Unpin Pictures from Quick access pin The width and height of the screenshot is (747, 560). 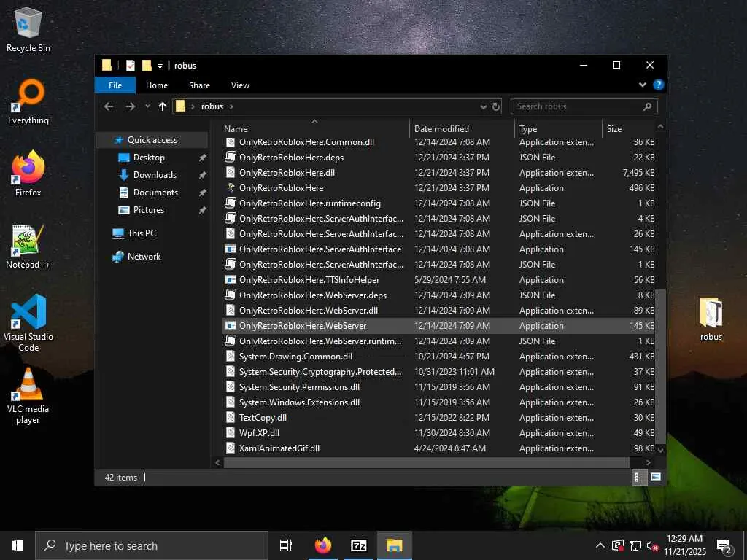[203, 210]
